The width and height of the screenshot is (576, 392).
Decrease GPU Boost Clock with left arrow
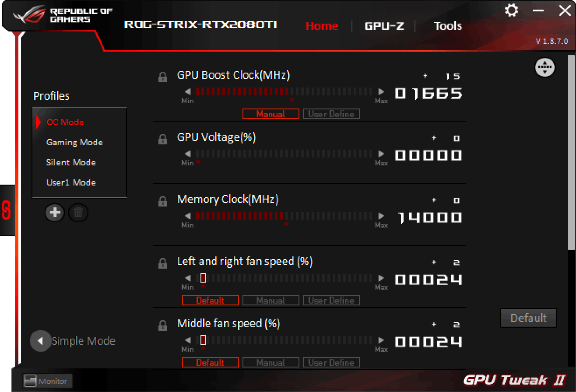click(188, 92)
